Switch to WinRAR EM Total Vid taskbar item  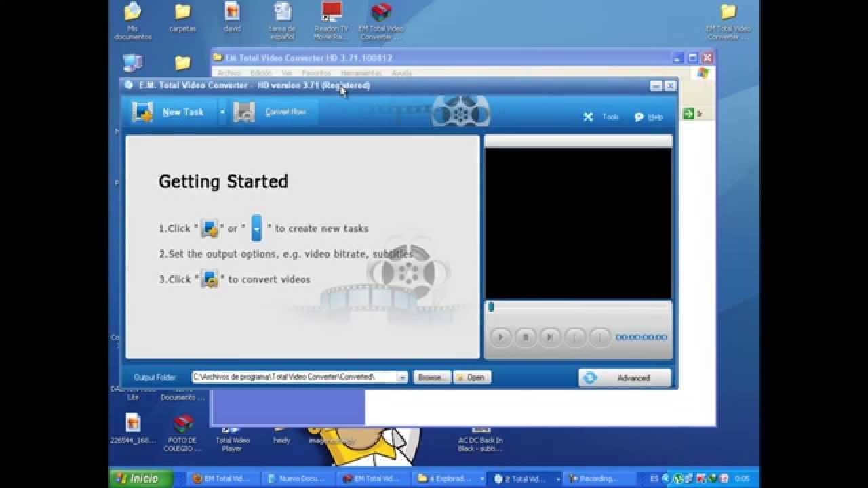point(374,479)
